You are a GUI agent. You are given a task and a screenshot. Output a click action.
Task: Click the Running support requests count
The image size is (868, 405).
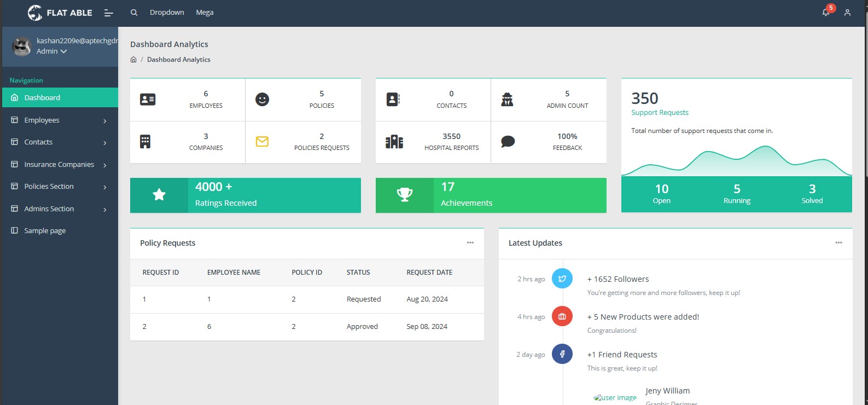(x=737, y=194)
